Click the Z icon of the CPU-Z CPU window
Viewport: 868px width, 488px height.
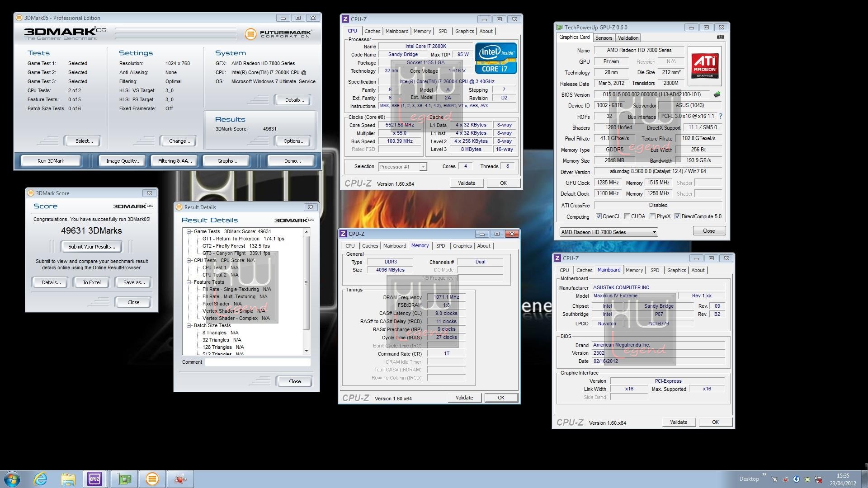[x=345, y=19]
